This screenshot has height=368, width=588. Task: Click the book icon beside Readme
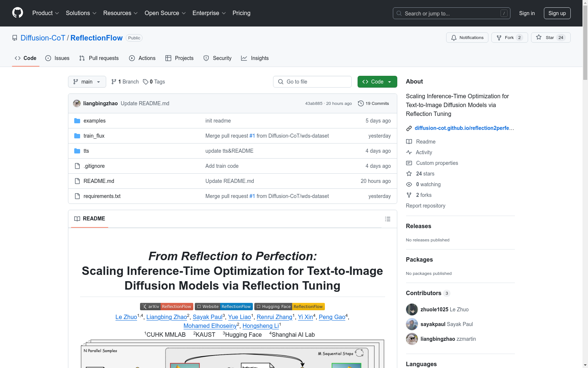pos(409,142)
